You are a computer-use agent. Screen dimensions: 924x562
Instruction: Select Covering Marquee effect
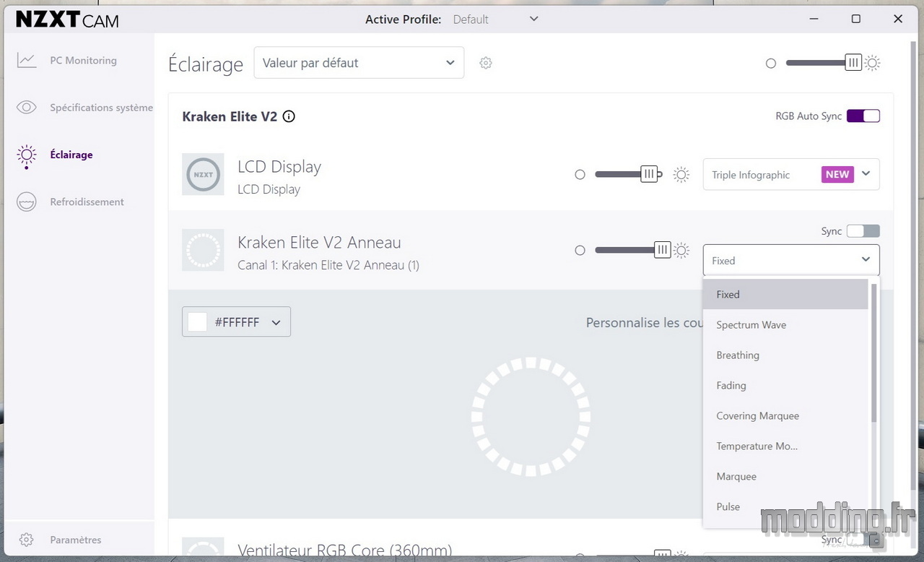point(785,416)
